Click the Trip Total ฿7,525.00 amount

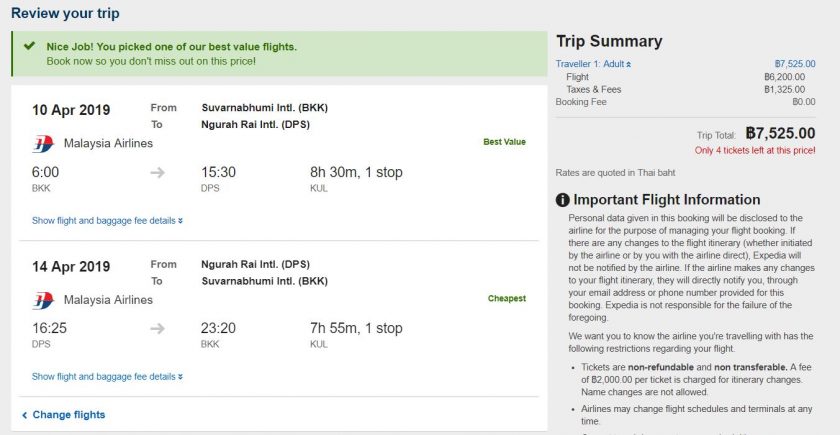[x=780, y=133]
